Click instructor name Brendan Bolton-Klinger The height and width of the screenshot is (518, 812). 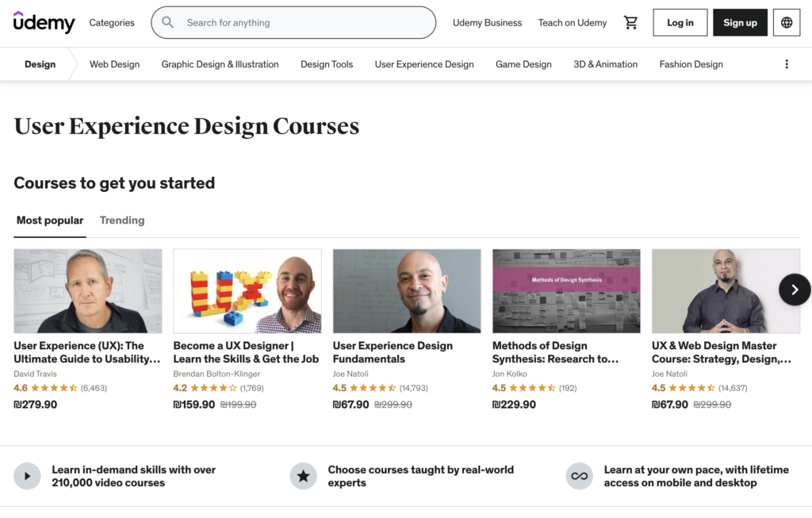[x=216, y=374]
